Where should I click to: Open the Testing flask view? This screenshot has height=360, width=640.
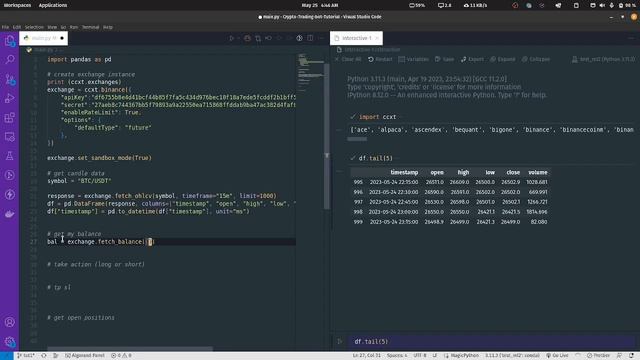[x=10, y=156]
